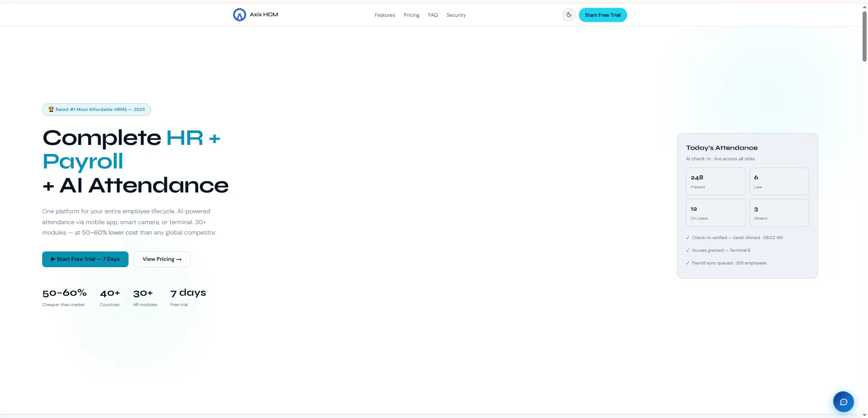This screenshot has width=868, height=418.
Task: Select the 248 Present attendance card
Action: tap(715, 182)
